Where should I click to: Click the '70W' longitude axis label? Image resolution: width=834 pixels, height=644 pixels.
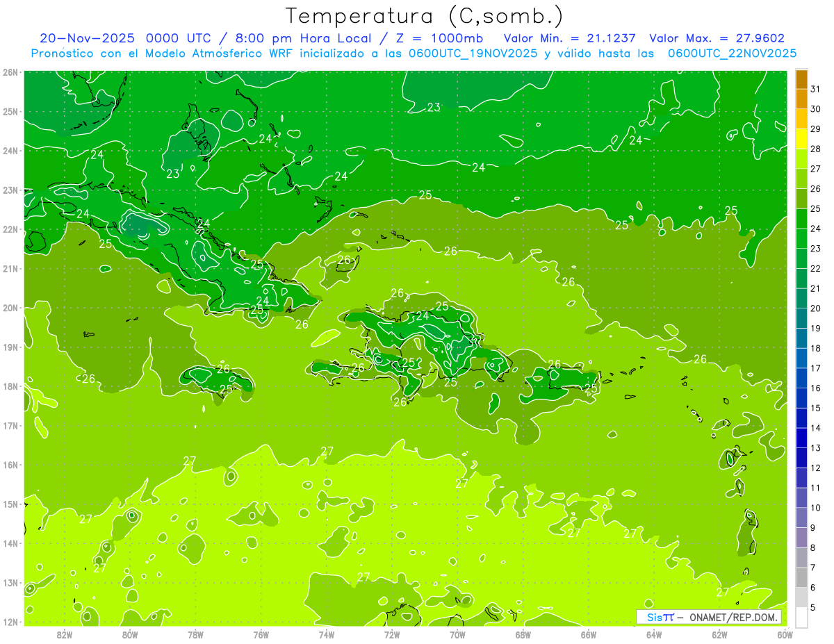click(x=457, y=634)
